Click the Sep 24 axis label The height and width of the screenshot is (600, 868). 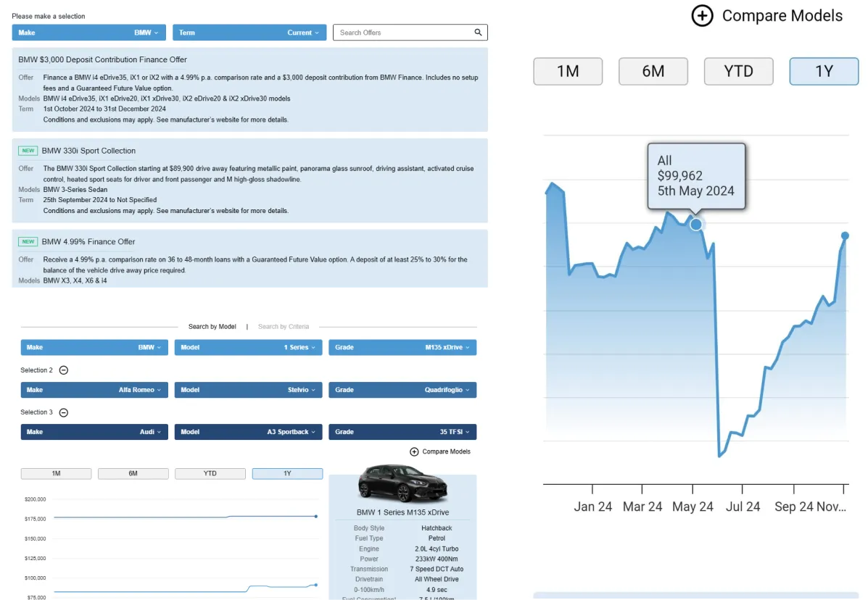(x=793, y=507)
